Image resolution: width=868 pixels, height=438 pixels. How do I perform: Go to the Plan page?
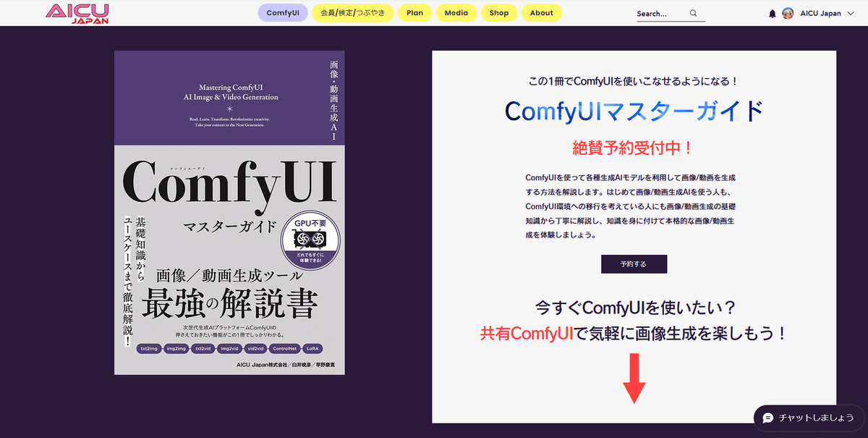click(414, 13)
